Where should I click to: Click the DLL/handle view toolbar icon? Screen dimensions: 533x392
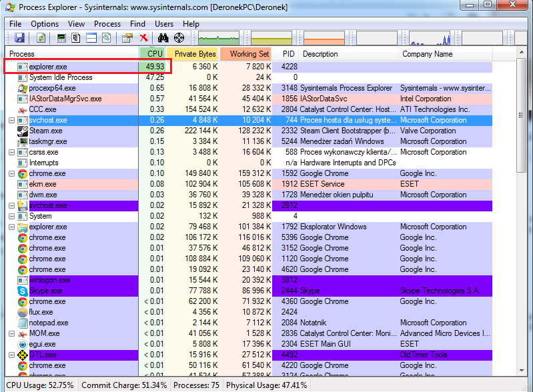click(x=106, y=38)
